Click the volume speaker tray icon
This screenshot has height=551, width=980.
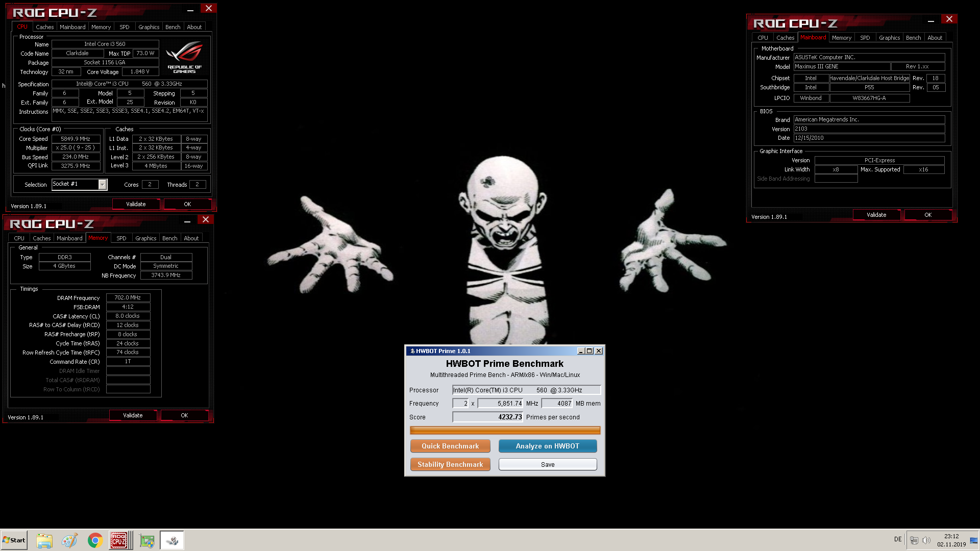click(926, 540)
